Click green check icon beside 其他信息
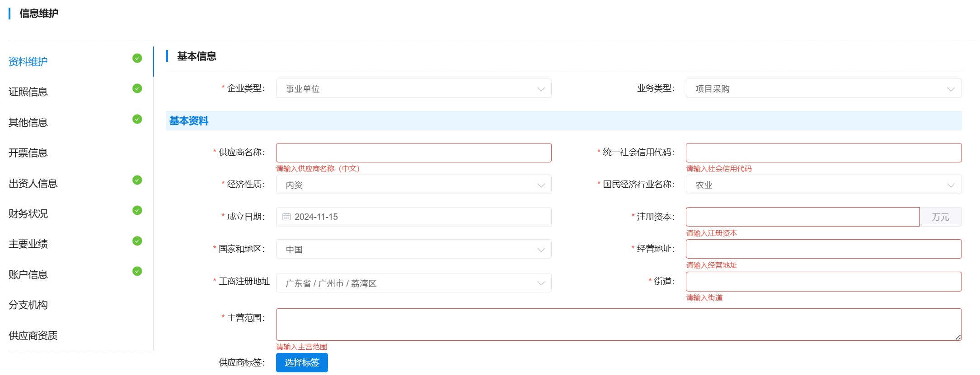Image resolution: width=980 pixels, height=375 pixels. [x=137, y=119]
